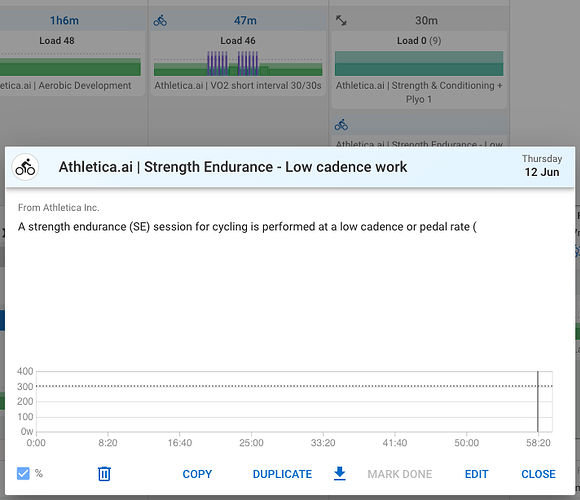580x500 pixels.
Task: Click the cycling icon in the dialog header
Action: (25, 167)
